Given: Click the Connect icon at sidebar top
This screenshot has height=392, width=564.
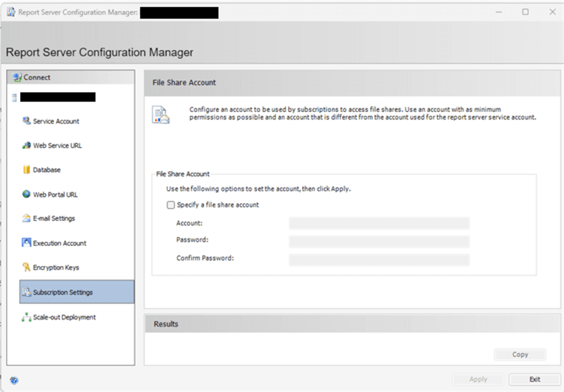Looking at the screenshot, I should point(18,77).
